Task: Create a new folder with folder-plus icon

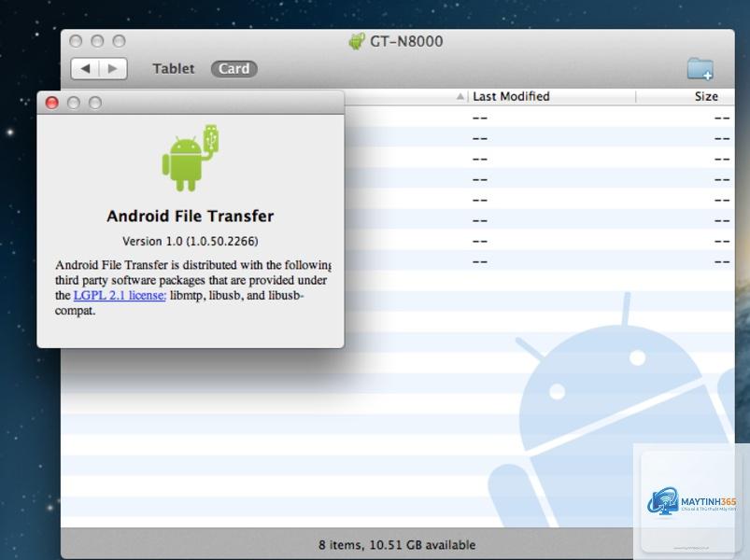Action: pyautogui.click(x=700, y=69)
